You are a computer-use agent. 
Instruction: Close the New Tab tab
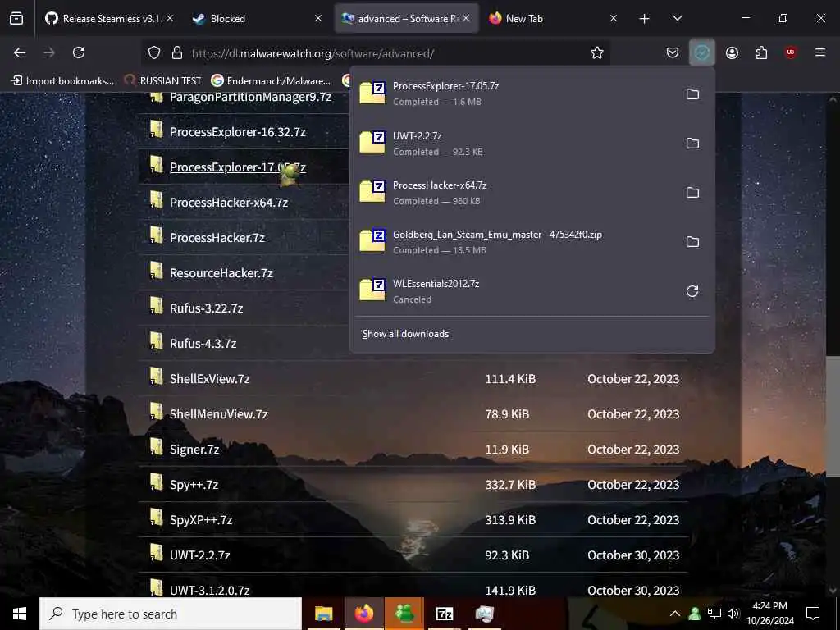tap(614, 18)
